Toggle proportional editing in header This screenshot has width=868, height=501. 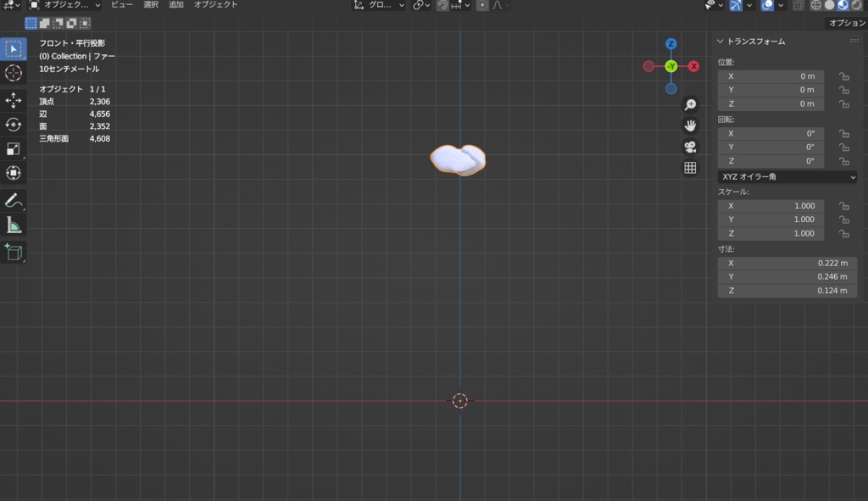point(482,5)
